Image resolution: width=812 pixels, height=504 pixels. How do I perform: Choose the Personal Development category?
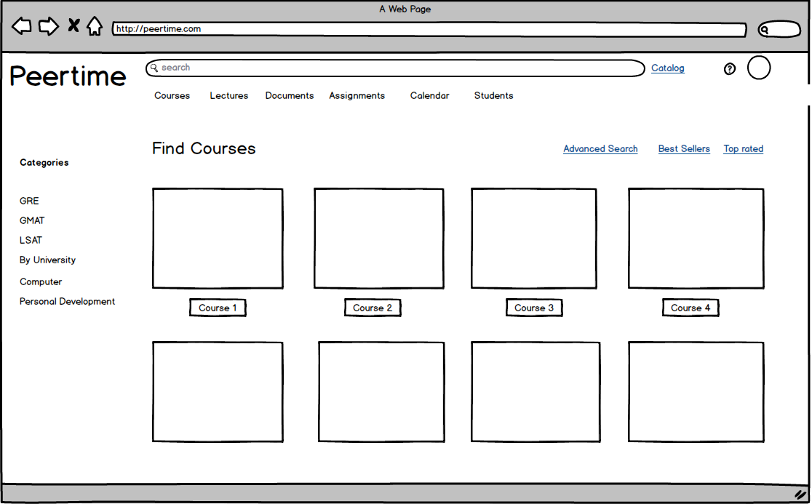point(67,302)
